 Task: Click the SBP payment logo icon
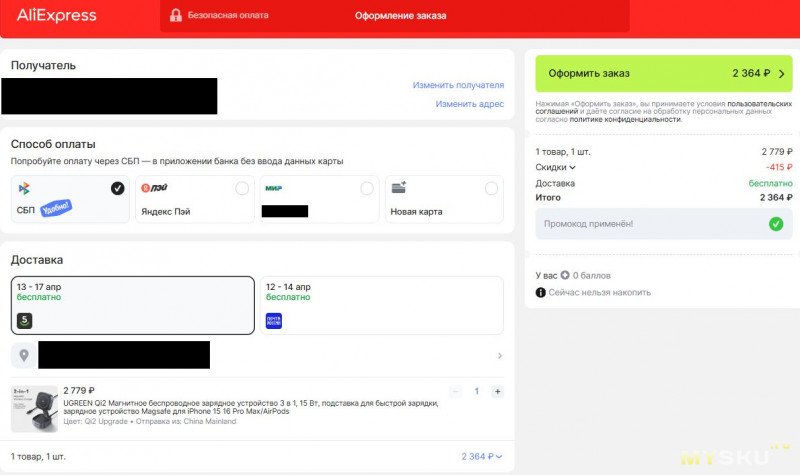pyautogui.click(x=24, y=188)
